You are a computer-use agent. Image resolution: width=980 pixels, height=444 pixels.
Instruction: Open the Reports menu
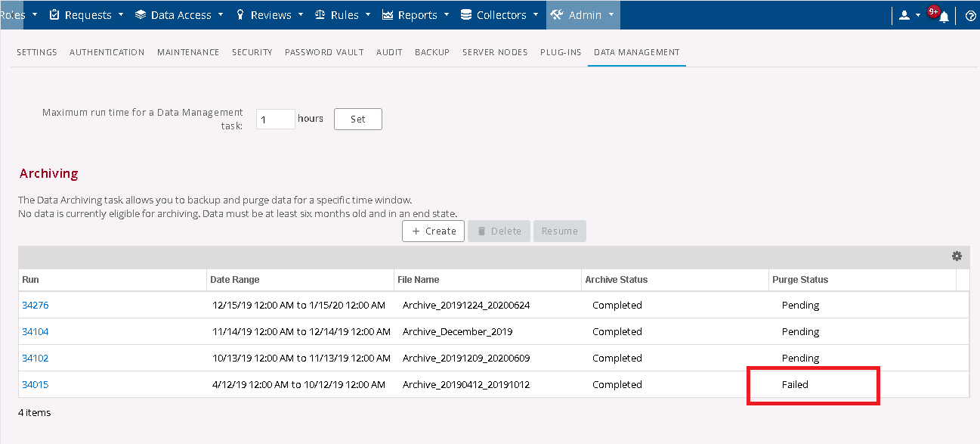[x=416, y=15]
